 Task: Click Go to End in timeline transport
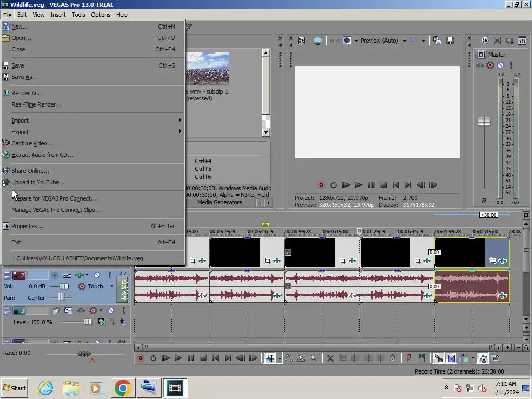tap(228, 358)
